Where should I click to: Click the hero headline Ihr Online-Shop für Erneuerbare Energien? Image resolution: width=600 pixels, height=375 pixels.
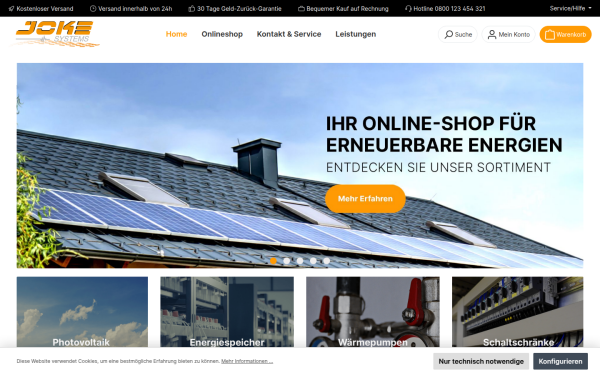point(444,134)
